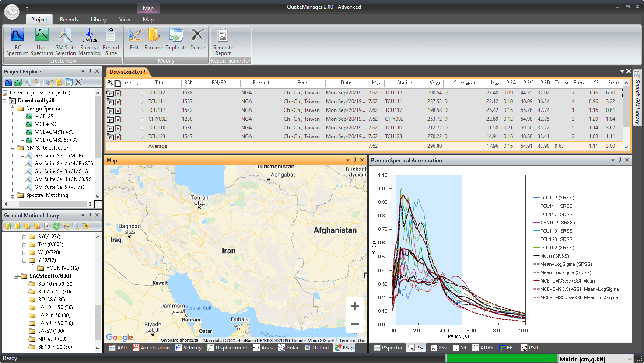Create a new Record Suite

pos(111,42)
